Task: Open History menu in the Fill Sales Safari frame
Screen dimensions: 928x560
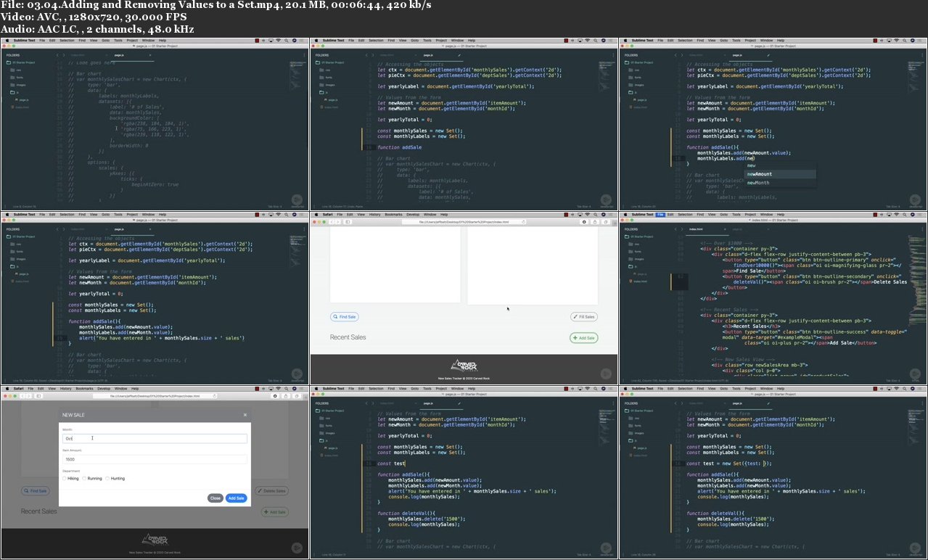Action: 374,215
